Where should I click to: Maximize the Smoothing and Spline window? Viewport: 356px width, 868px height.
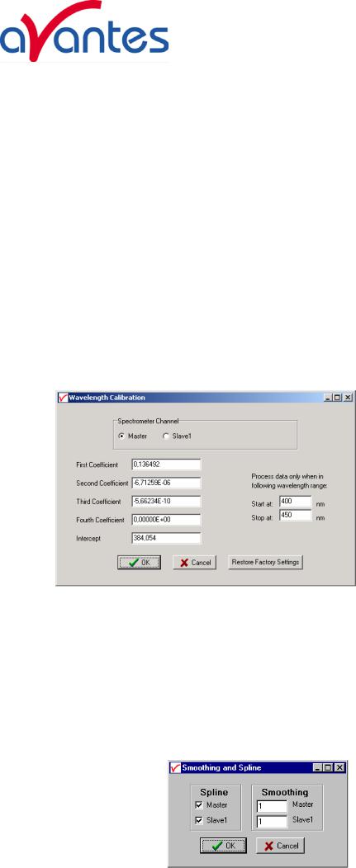tap(327, 767)
